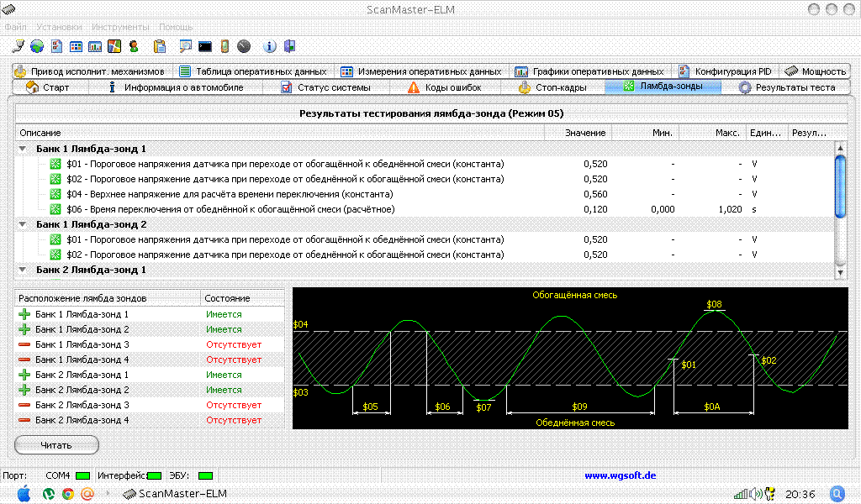The image size is (861, 504).
Task: Click the blue info icon in toolbar
Action: click(x=270, y=46)
